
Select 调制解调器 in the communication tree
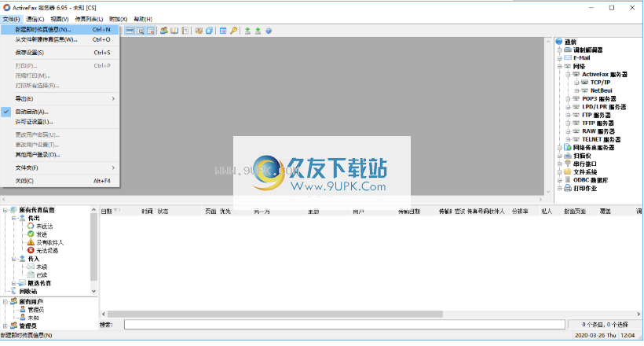pos(587,50)
